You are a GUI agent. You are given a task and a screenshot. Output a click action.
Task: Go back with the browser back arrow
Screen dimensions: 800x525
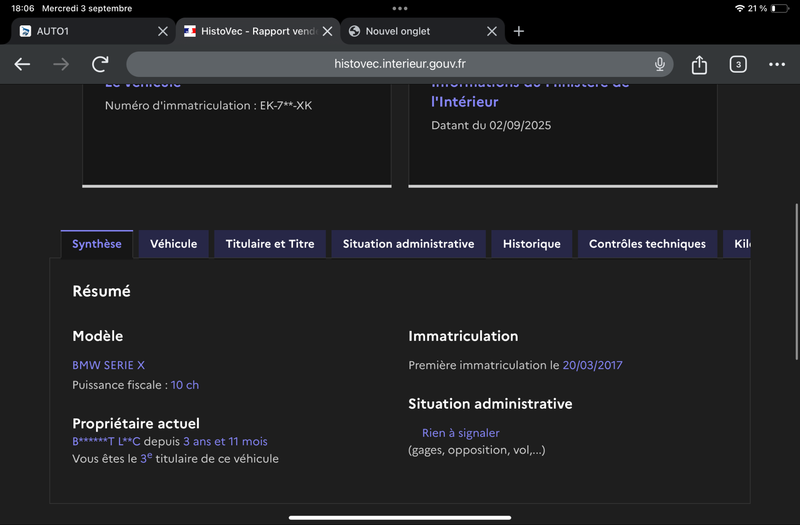click(22, 64)
